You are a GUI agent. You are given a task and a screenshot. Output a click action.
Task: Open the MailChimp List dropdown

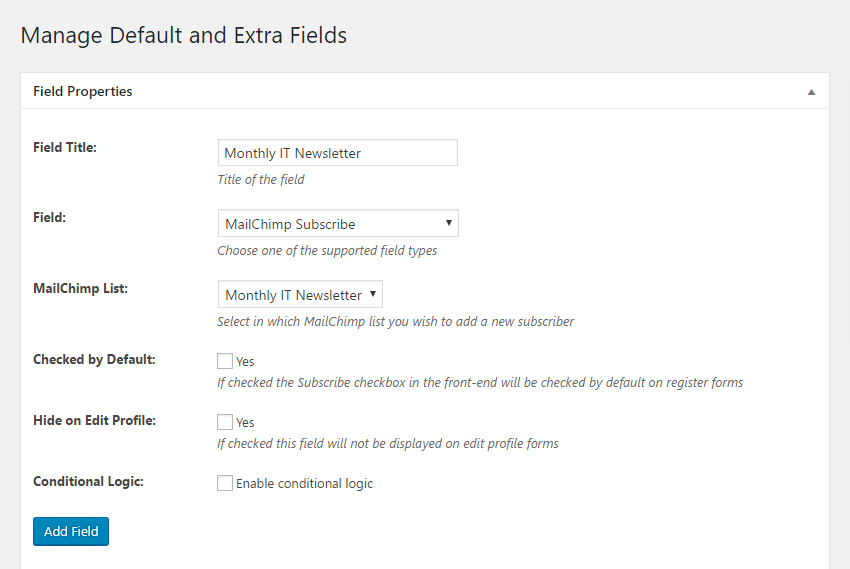click(x=300, y=294)
